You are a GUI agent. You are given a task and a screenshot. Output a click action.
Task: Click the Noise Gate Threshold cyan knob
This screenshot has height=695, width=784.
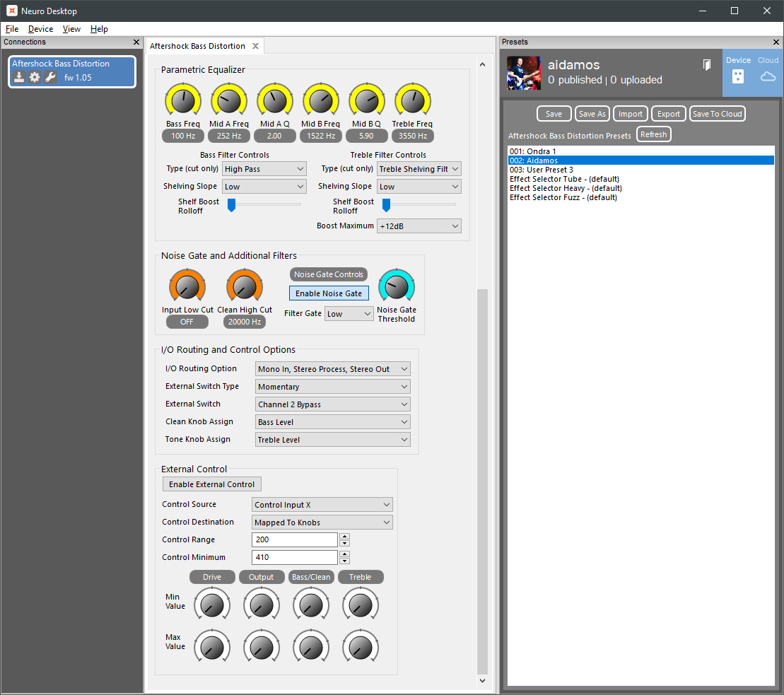[397, 286]
